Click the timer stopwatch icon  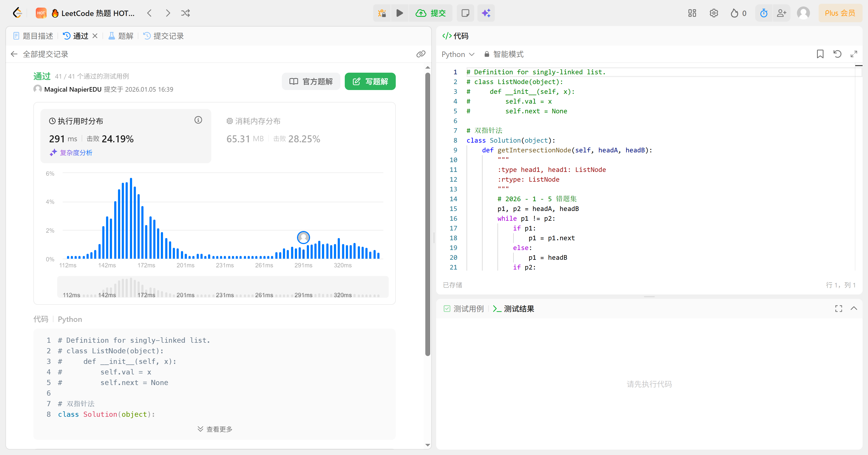[764, 13]
